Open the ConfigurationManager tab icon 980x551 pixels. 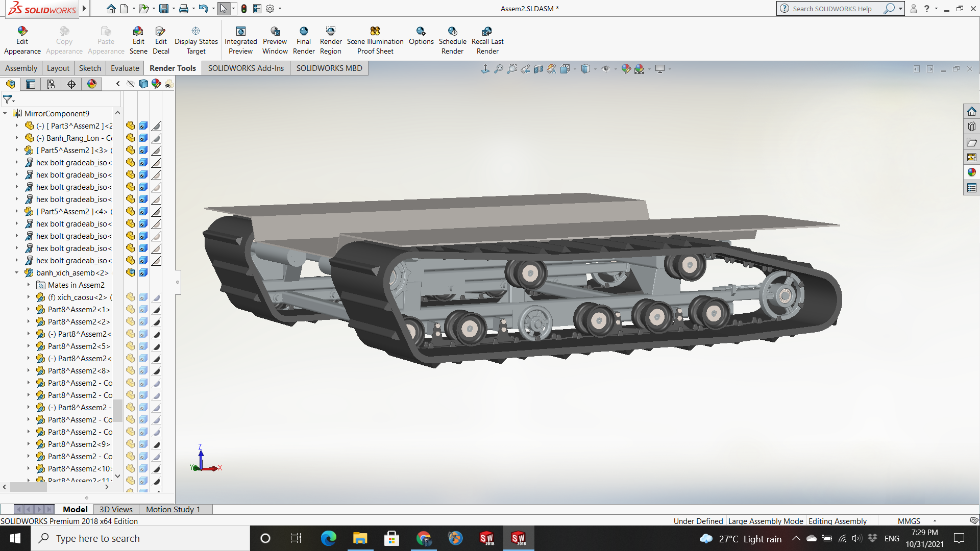(51, 84)
